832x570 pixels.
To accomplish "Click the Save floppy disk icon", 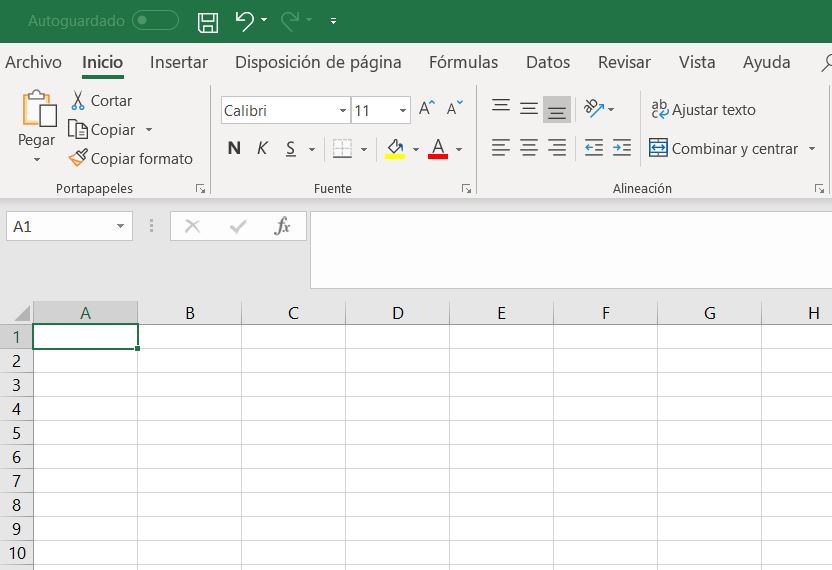I will [208, 21].
